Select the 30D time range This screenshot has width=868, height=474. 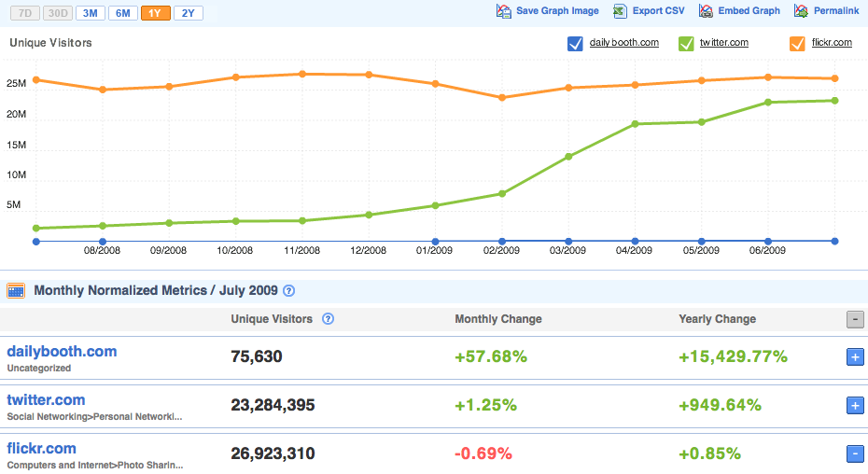point(58,13)
